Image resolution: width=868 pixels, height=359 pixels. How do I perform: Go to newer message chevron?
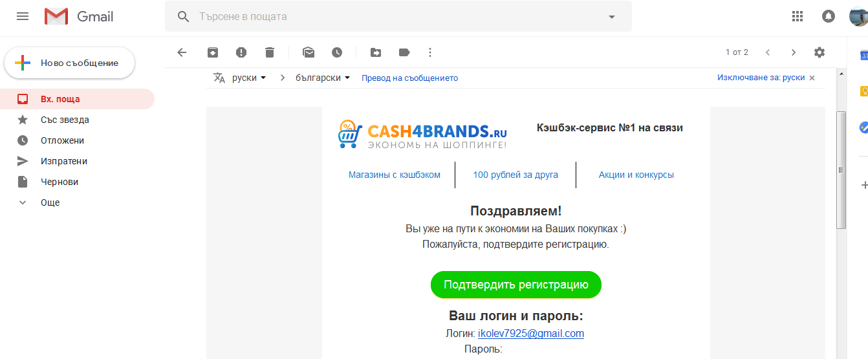click(768, 52)
